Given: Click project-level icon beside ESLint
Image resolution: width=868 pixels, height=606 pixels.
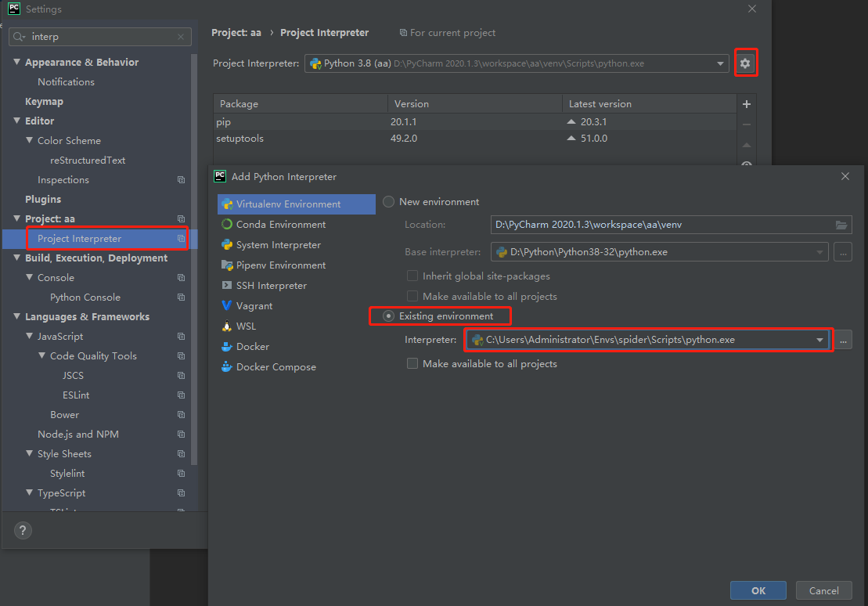Looking at the screenshot, I should point(181,395).
